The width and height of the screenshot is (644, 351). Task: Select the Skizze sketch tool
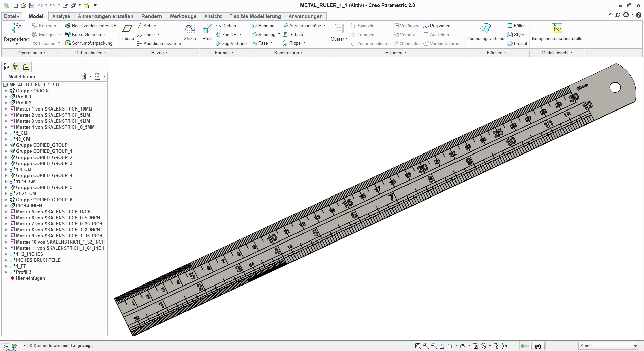pos(190,33)
